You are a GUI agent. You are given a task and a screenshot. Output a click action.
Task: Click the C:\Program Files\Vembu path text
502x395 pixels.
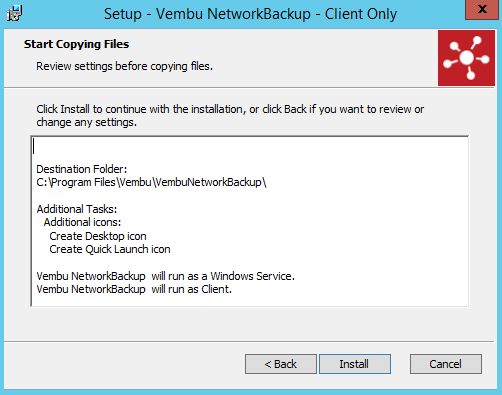coord(151,182)
